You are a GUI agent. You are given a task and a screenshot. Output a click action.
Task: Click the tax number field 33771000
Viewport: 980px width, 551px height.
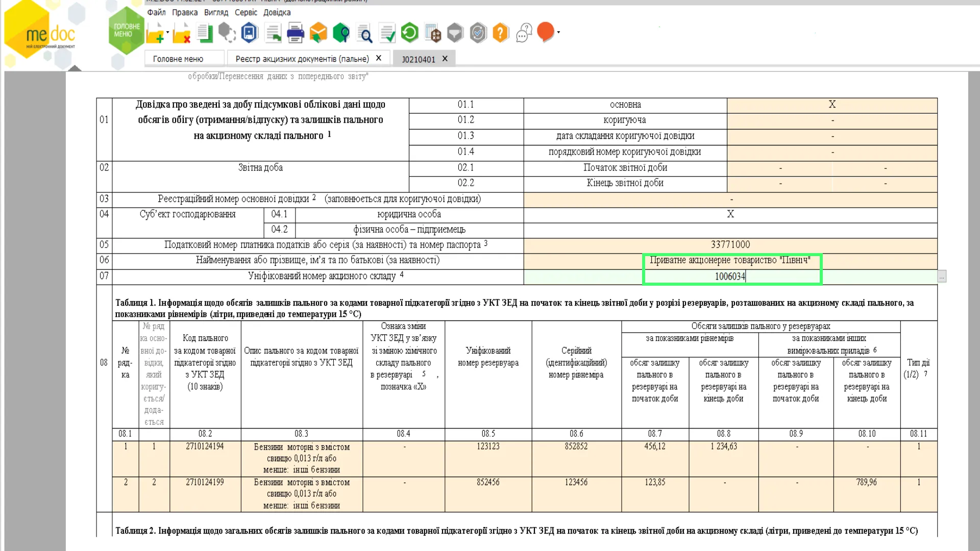(x=730, y=245)
